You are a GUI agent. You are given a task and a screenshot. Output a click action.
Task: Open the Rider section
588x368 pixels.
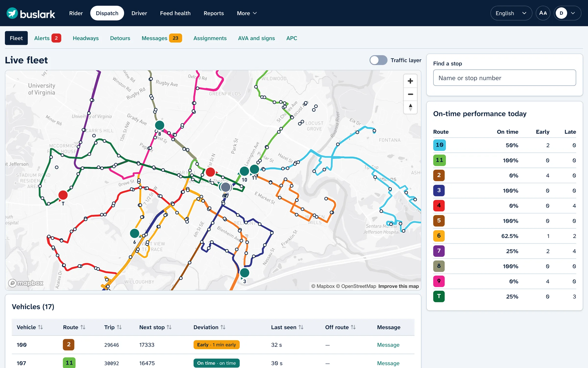coord(76,13)
